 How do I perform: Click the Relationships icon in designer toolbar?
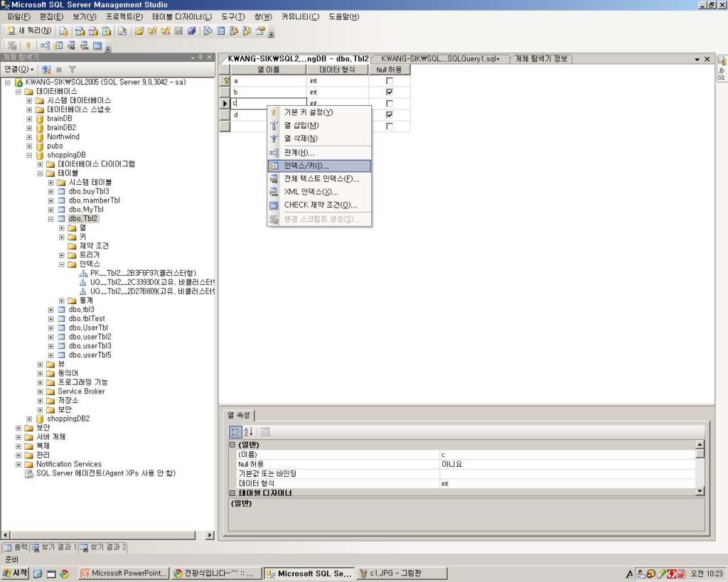pyautogui.click(x=45, y=45)
